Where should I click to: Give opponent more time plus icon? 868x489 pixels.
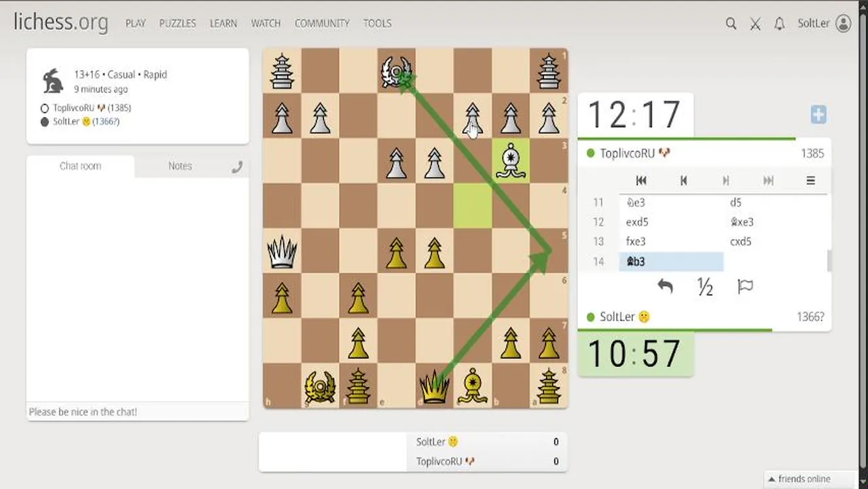point(818,115)
